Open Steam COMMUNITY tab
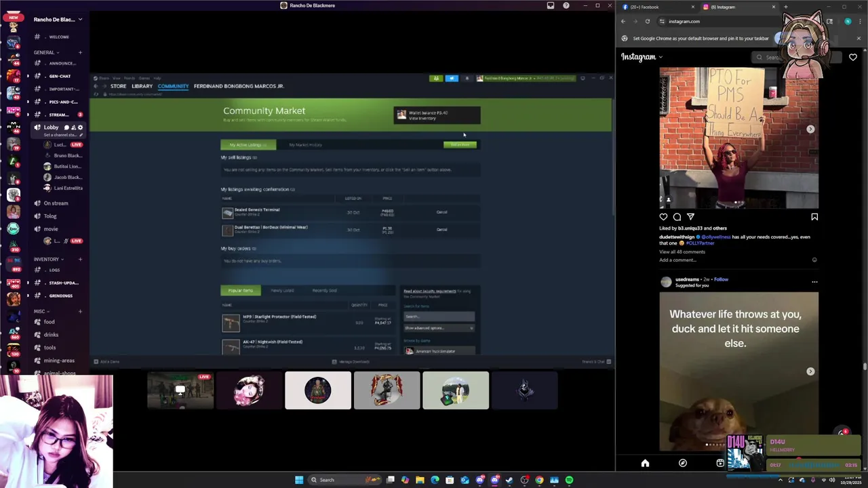 click(x=173, y=86)
